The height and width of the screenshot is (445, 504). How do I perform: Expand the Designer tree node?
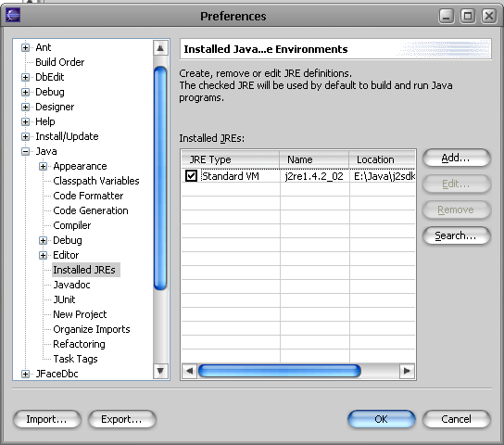click(25, 107)
